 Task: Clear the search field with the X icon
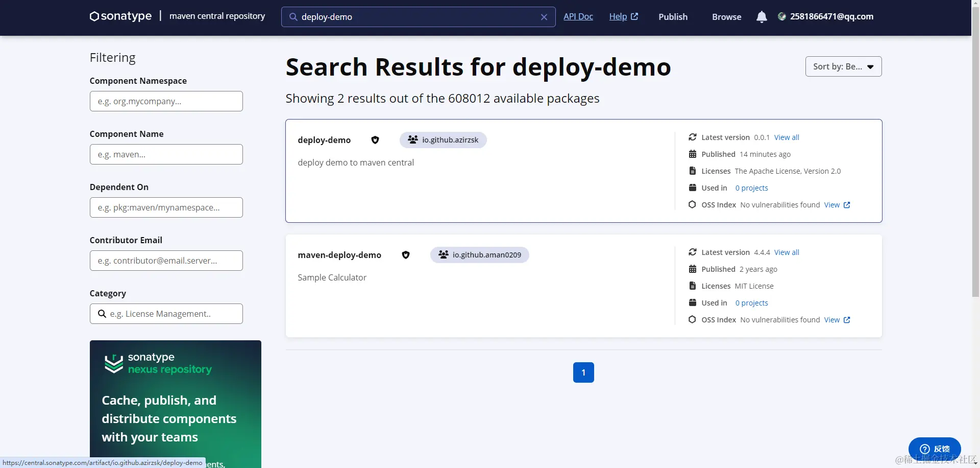544,17
